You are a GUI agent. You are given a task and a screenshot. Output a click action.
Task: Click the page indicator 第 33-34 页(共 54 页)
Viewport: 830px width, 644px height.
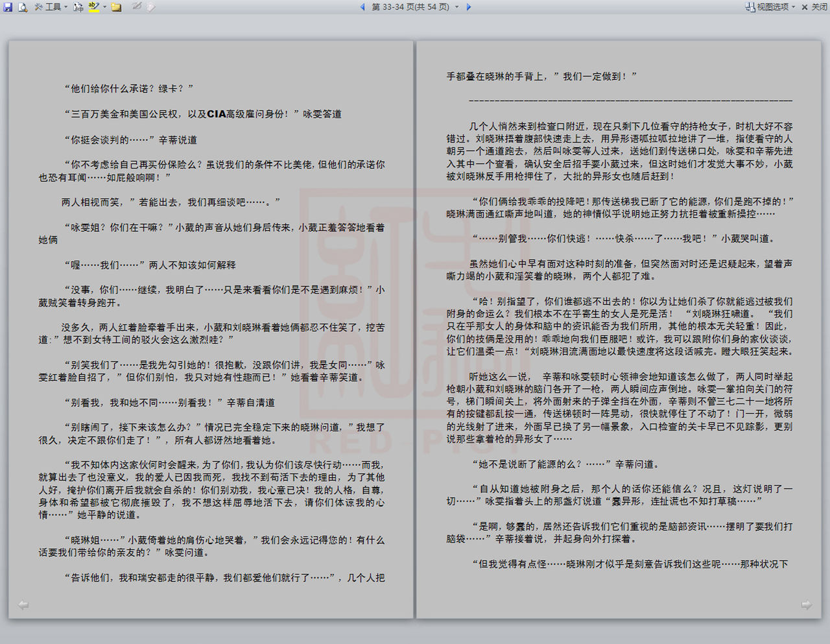(x=410, y=7)
